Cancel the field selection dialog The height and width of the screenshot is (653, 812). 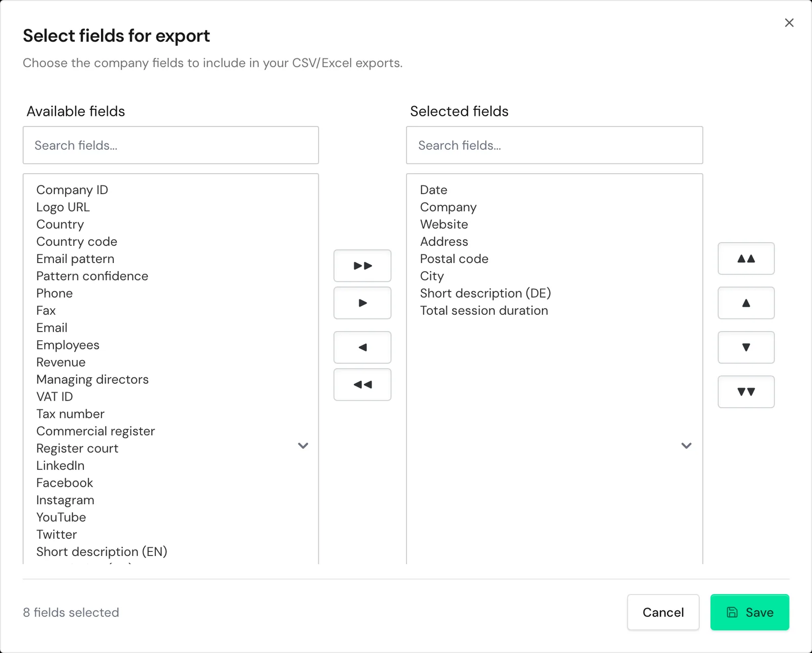(x=663, y=612)
